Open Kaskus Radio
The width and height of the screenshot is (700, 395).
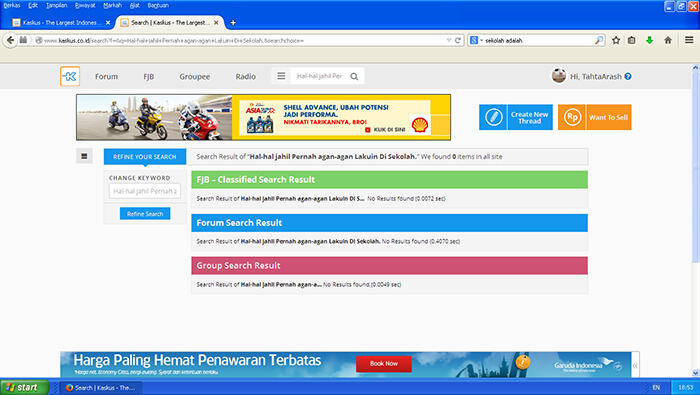point(246,77)
